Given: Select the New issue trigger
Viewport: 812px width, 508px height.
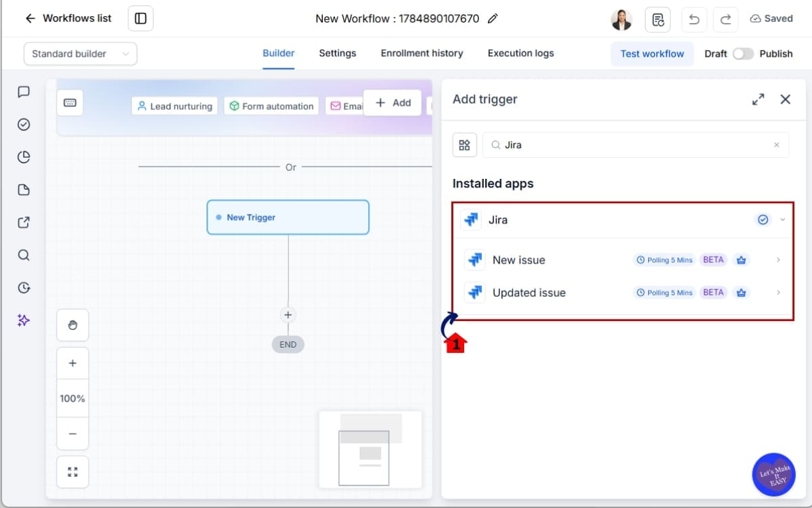Looking at the screenshot, I should click(623, 260).
